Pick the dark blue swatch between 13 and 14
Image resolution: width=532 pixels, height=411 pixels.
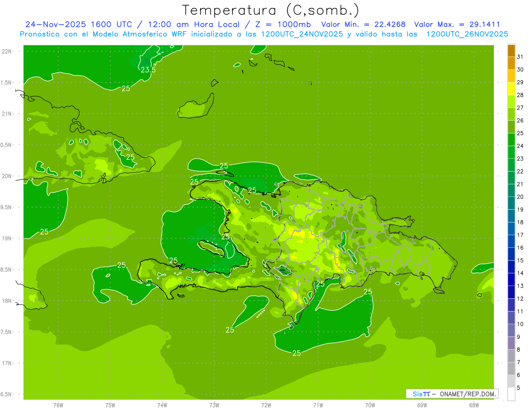click(511, 279)
